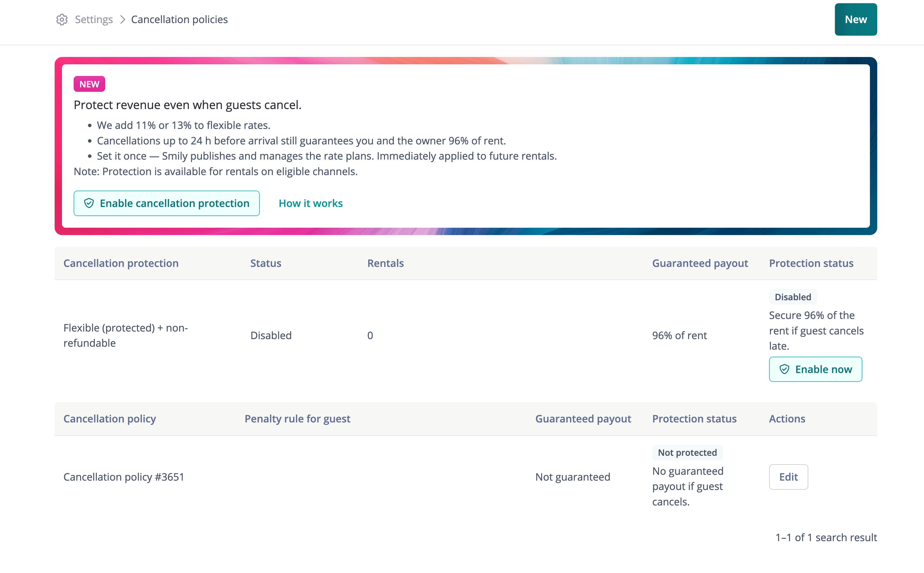This screenshot has width=924, height=573.
Task: Click the Rentals column header
Action: (385, 263)
